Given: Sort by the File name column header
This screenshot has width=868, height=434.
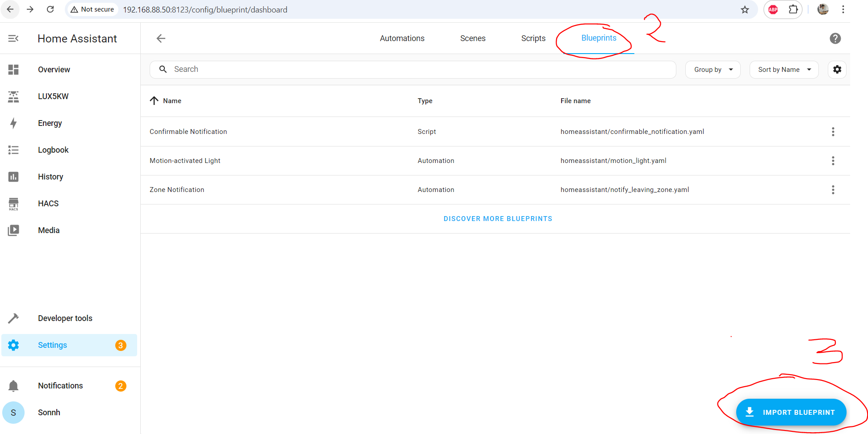Looking at the screenshot, I should (x=575, y=101).
